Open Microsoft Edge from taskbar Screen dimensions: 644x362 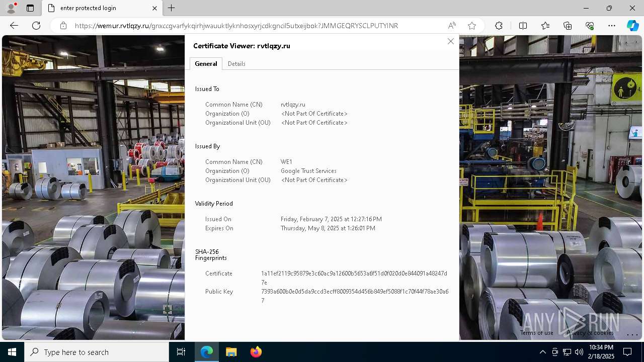pos(207,352)
